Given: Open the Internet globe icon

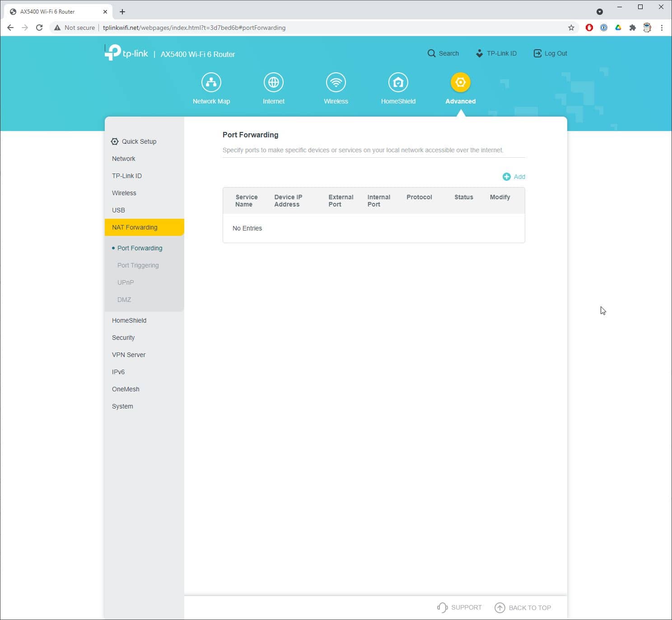Looking at the screenshot, I should [x=274, y=82].
